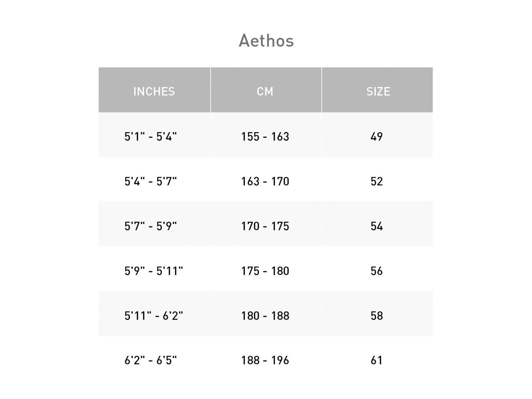Select the CM column header
The width and height of the screenshot is (532, 399).
(x=265, y=91)
